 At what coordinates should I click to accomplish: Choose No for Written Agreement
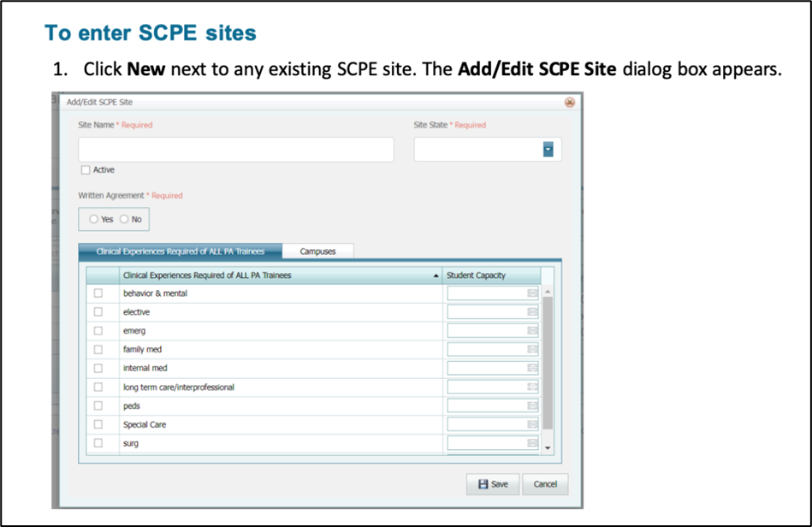124,219
